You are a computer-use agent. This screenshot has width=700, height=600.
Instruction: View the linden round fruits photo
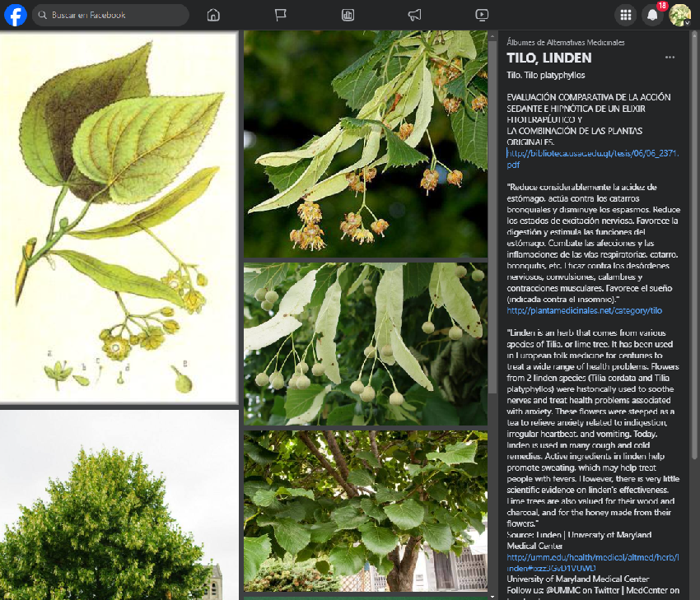(x=366, y=343)
